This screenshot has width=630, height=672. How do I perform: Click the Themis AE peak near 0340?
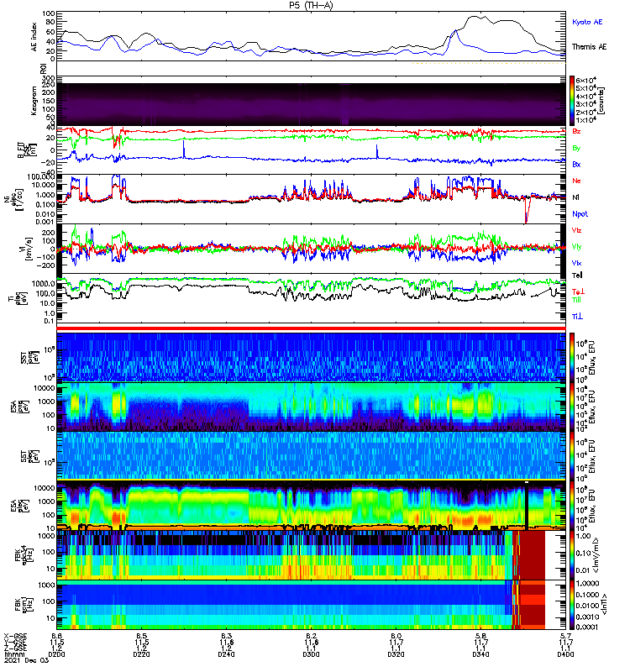476,18
